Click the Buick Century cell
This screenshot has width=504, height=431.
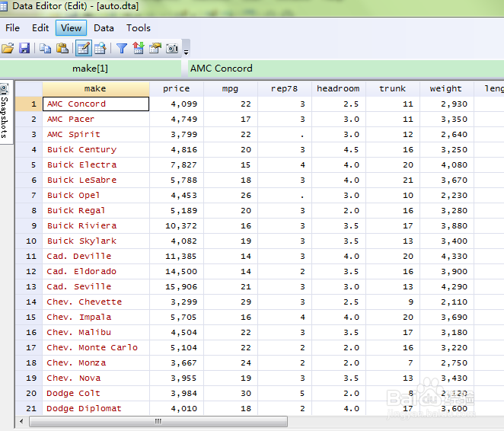(x=96, y=150)
